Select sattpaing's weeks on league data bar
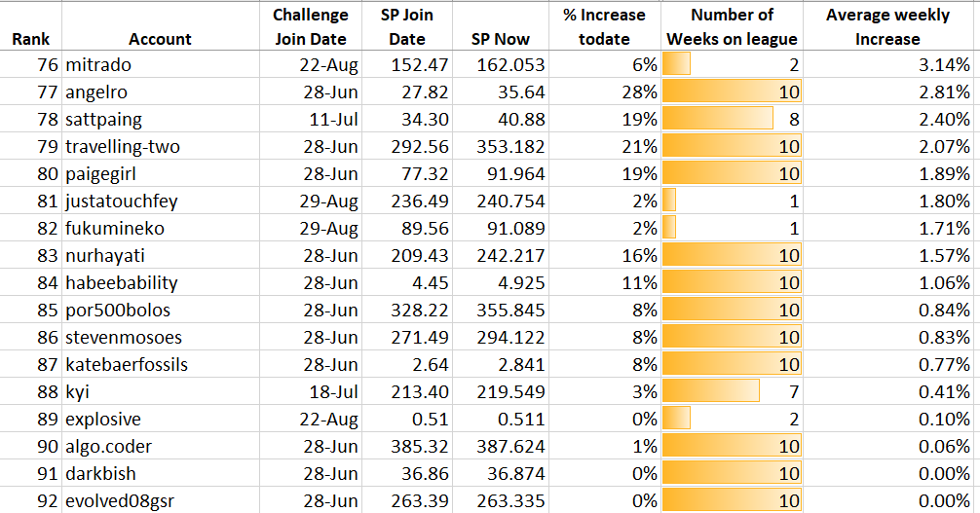This screenshot has height=513, width=980. [732, 119]
